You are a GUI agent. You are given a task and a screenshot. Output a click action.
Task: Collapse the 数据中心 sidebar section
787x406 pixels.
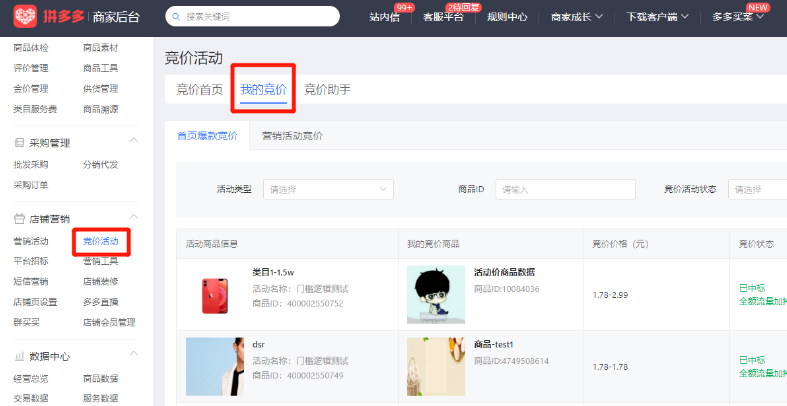coord(135,356)
